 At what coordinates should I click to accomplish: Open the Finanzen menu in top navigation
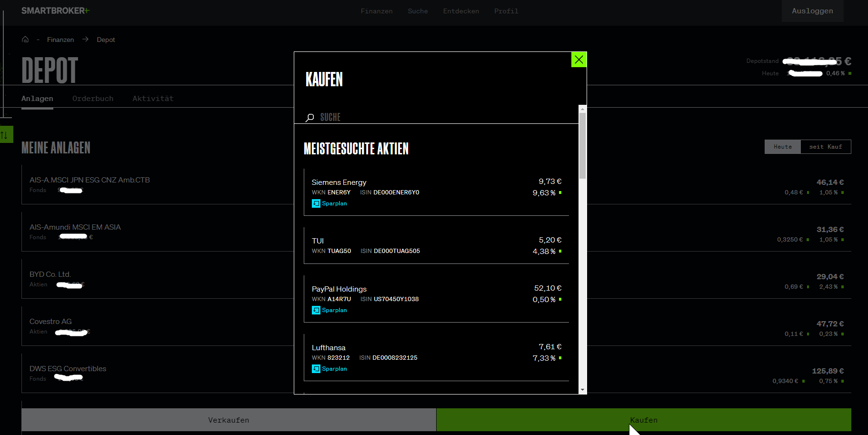pyautogui.click(x=377, y=11)
